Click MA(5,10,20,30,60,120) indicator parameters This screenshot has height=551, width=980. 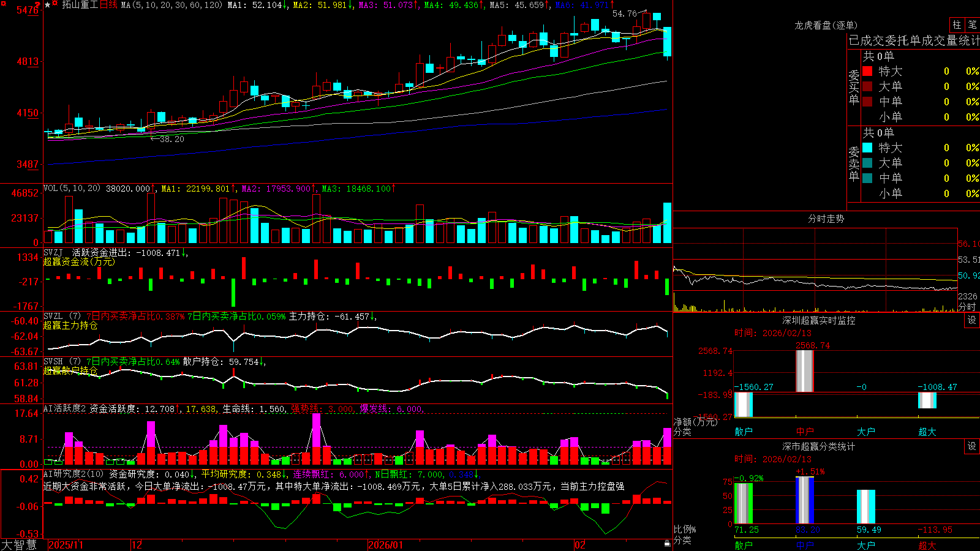[171, 5]
